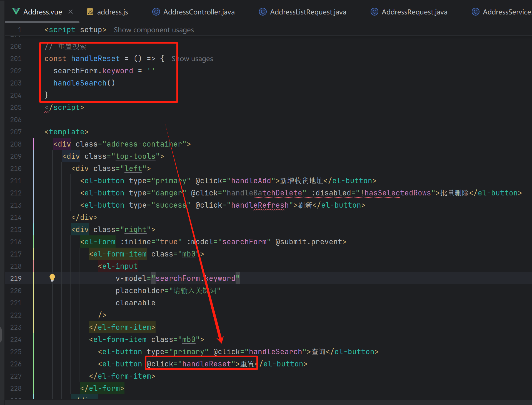Click the JS file icon on address.js tab
The width and height of the screenshot is (532, 405).
90,12
